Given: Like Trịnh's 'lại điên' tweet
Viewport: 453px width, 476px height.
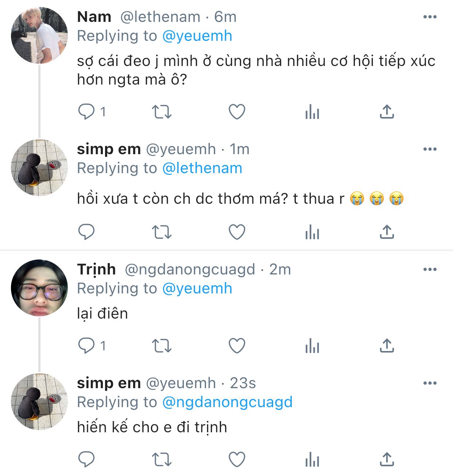Looking at the screenshot, I should tap(237, 346).
